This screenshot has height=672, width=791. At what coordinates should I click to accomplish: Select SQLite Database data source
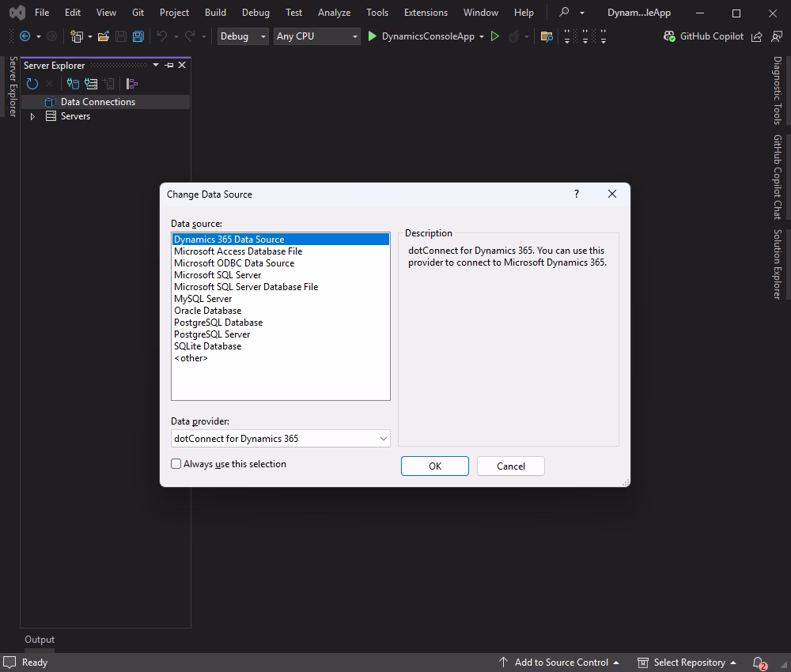(x=207, y=345)
